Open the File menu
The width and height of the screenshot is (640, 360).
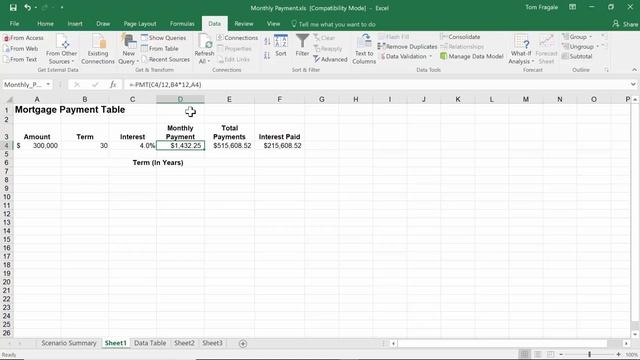(x=14, y=24)
